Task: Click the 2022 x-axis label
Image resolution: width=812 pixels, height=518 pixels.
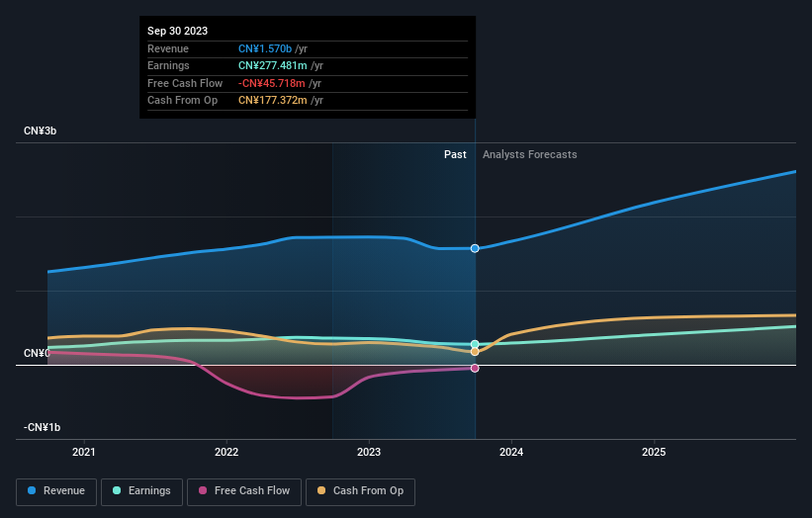Action: point(226,452)
